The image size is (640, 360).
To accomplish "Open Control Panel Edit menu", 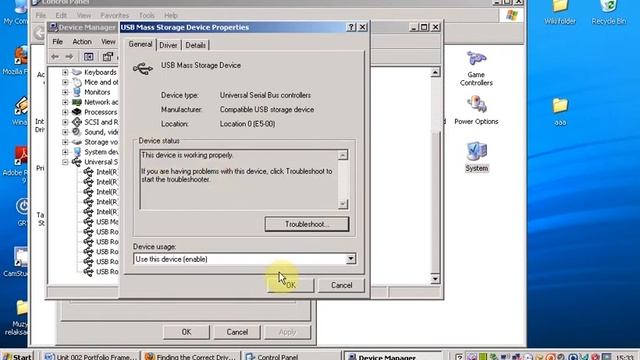I will 61,16.
